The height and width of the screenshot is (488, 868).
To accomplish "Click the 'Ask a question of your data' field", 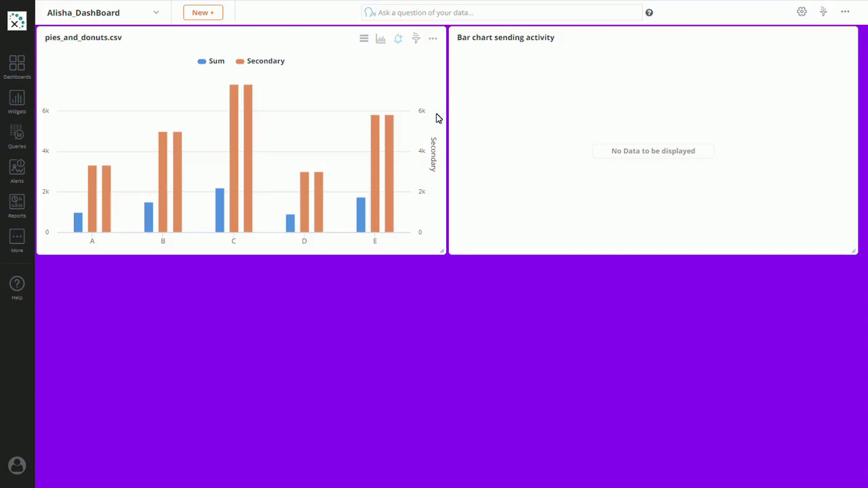I will [x=505, y=12].
